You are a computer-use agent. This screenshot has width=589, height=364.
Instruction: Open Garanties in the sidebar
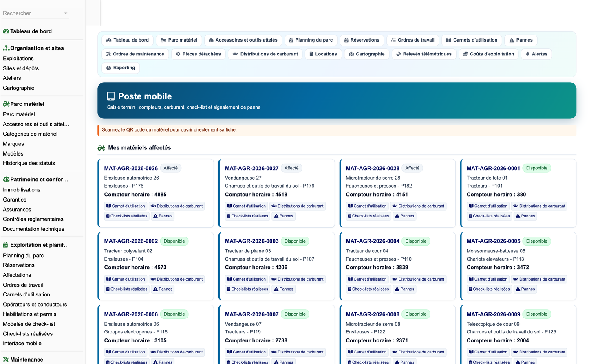(15, 200)
